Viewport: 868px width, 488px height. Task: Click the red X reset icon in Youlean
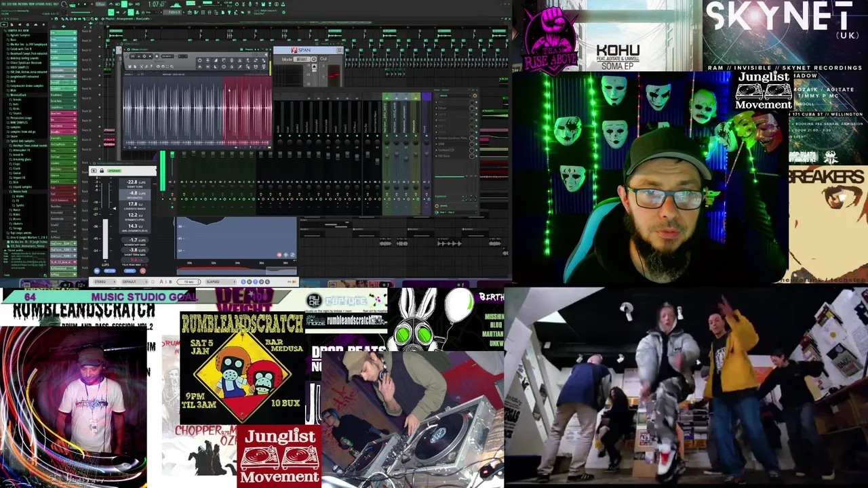[142, 270]
